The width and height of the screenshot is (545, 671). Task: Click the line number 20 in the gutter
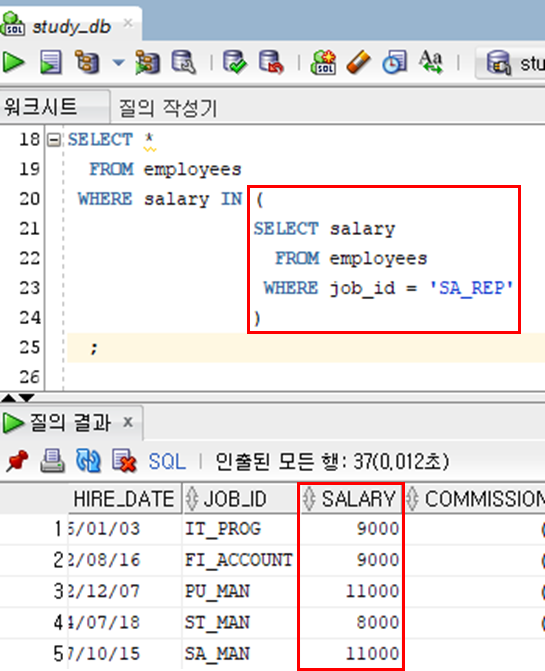click(29, 199)
